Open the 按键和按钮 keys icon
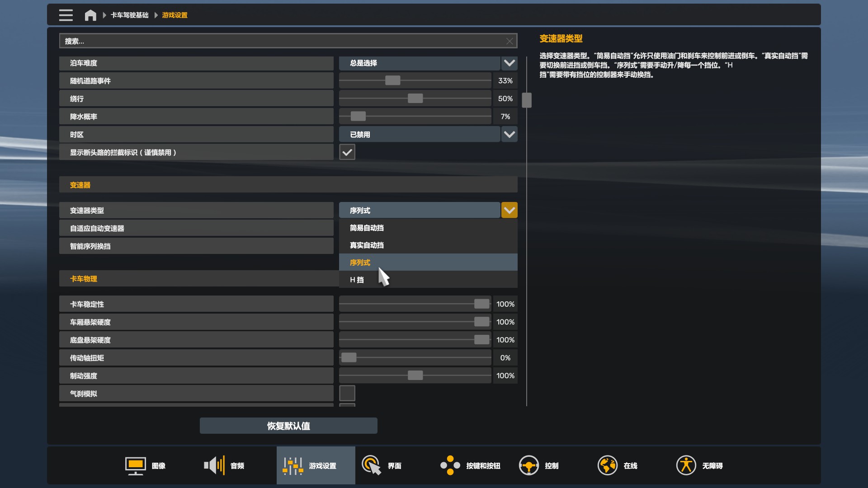This screenshot has width=868, height=488. 450,465
